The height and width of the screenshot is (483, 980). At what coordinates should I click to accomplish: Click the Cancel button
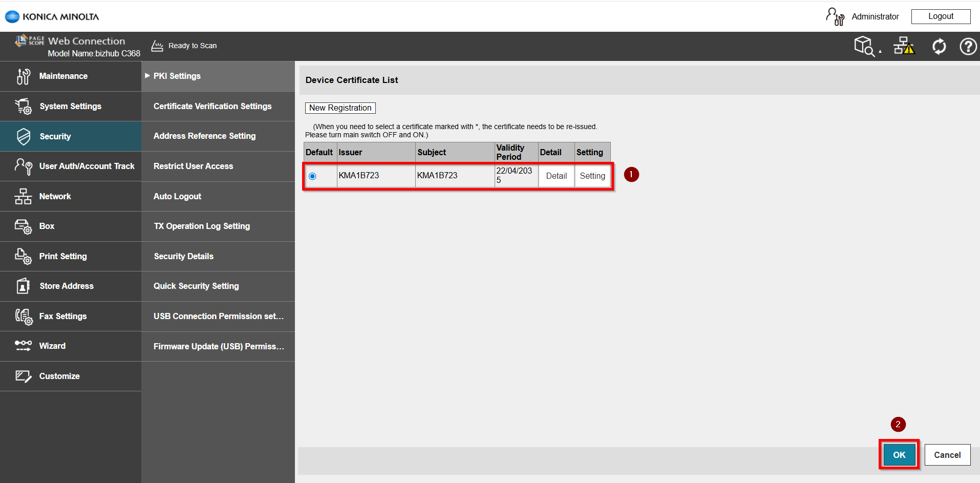tap(947, 455)
